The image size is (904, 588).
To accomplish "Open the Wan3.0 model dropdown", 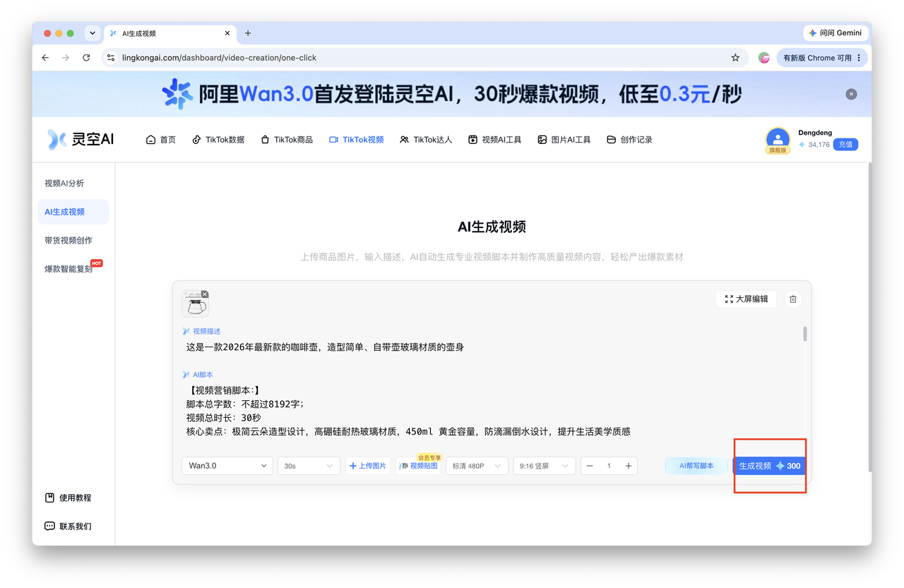I will tap(227, 466).
